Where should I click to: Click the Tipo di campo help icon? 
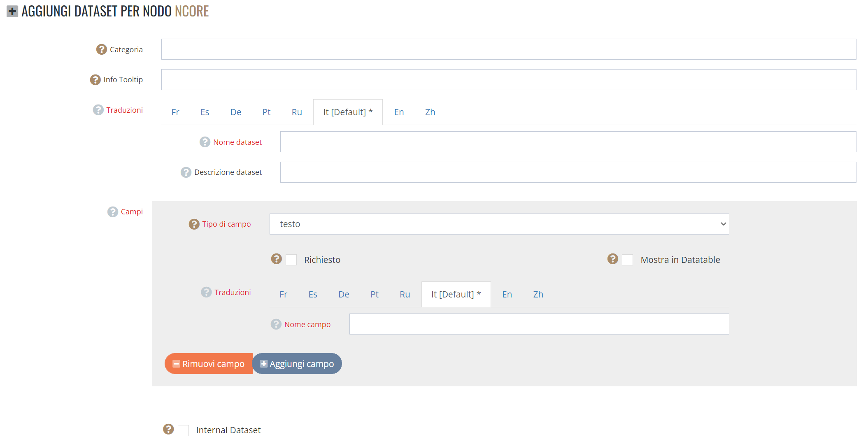[x=194, y=224]
